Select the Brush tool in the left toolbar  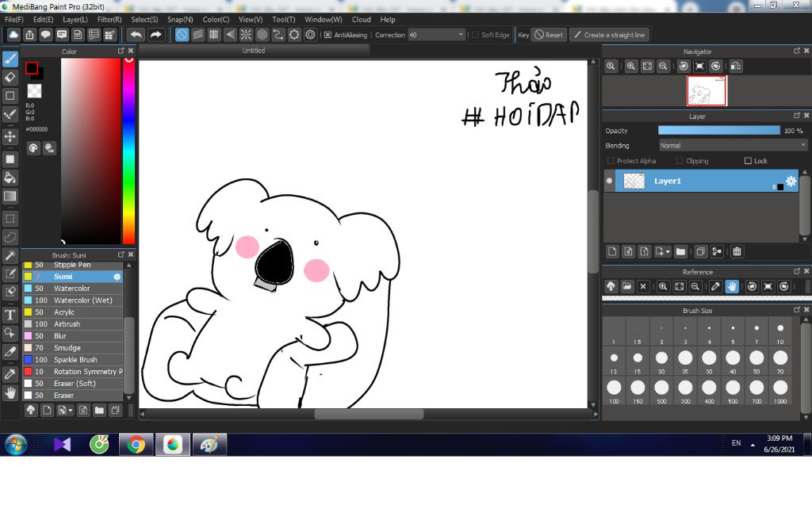10,59
